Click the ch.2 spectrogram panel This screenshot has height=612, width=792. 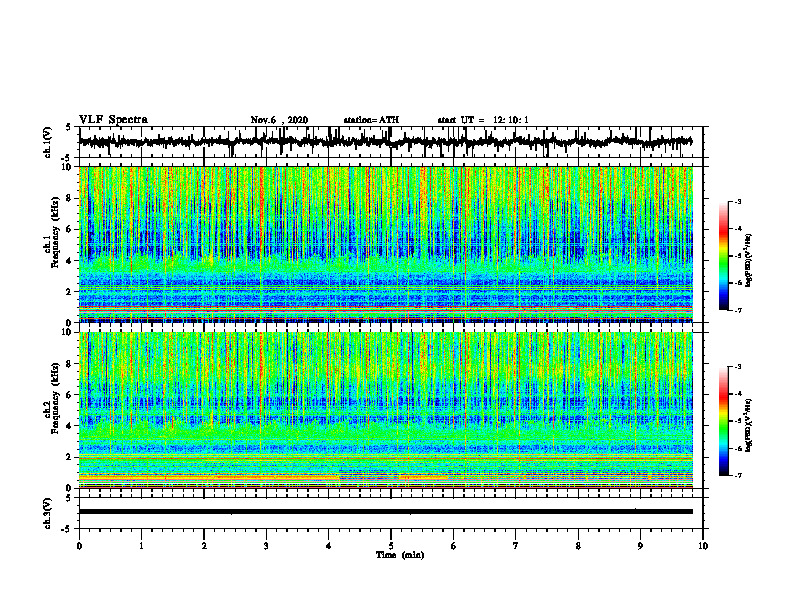(x=385, y=410)
